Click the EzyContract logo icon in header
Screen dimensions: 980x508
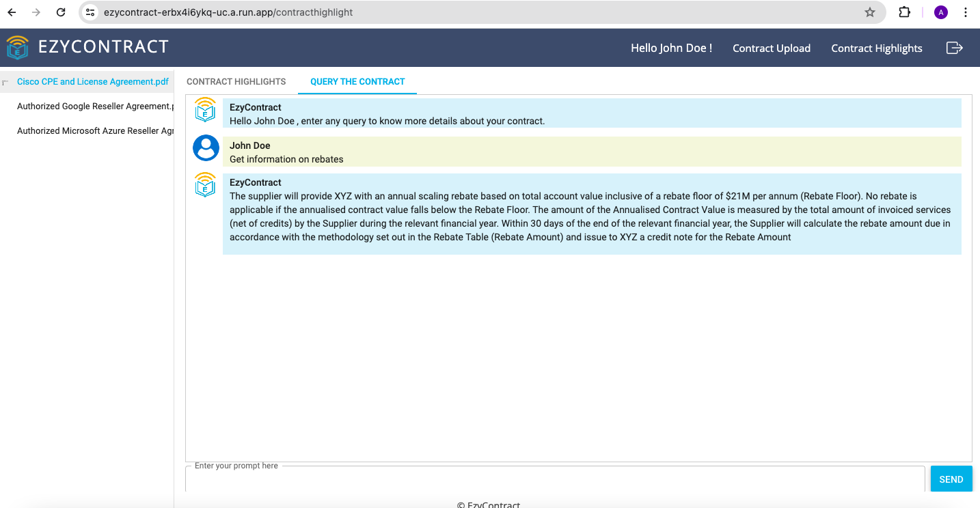pos(18,48)
